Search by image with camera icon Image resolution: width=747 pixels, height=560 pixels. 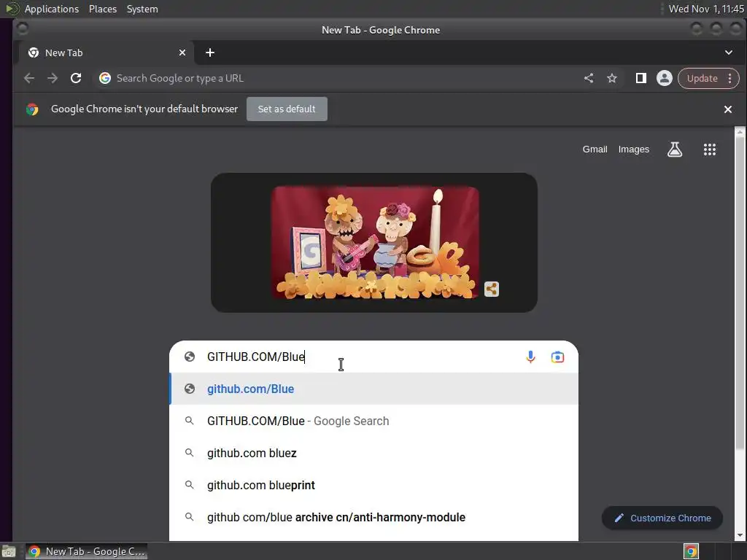557,357
